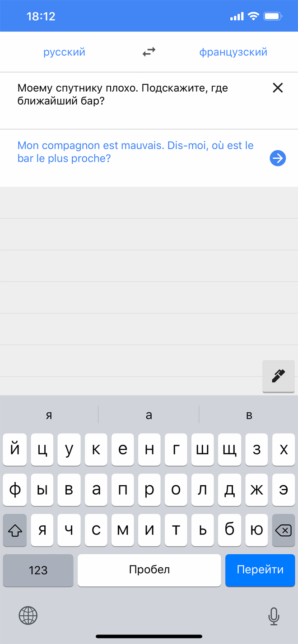Choose the keyboard suggestion "я"

[49, 415]
